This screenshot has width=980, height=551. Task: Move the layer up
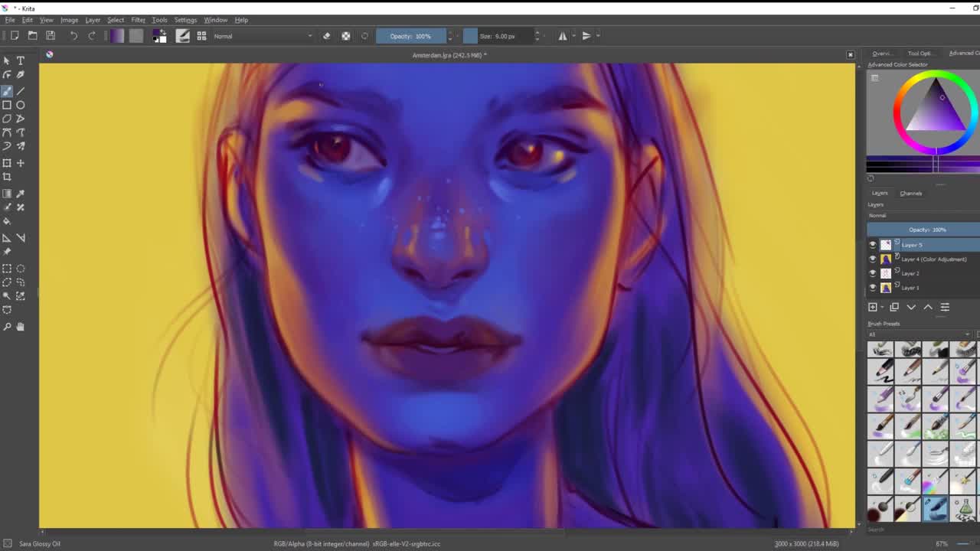[x=928, y=307]
